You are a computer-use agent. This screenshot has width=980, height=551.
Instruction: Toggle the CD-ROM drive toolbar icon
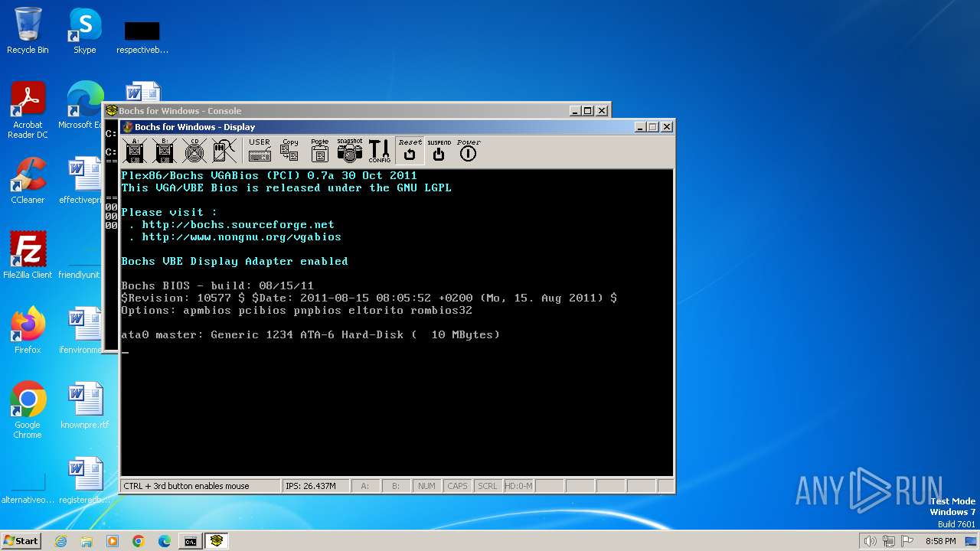194,151
